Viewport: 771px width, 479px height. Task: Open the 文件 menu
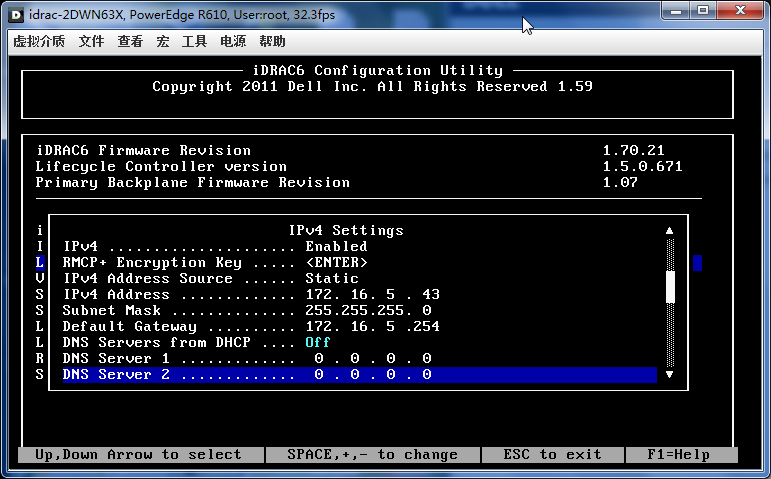(91, 41)
